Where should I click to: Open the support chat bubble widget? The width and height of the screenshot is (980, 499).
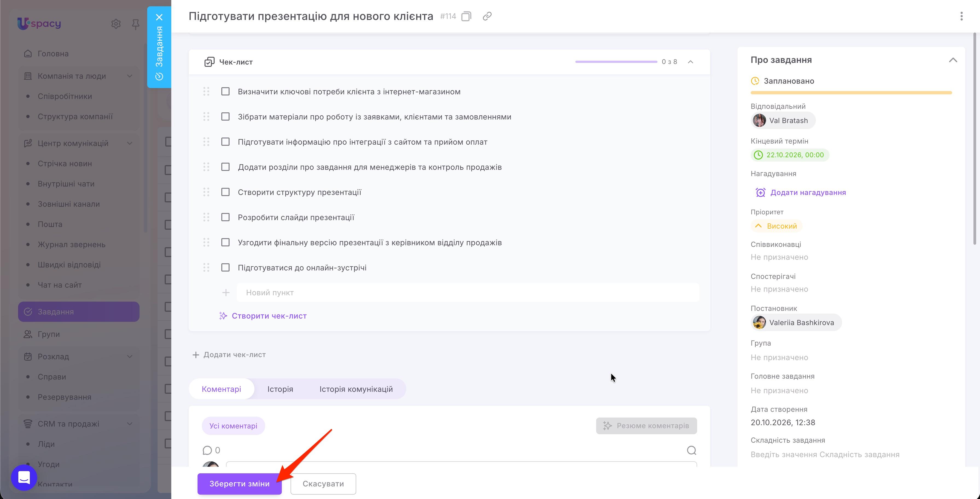24,477
